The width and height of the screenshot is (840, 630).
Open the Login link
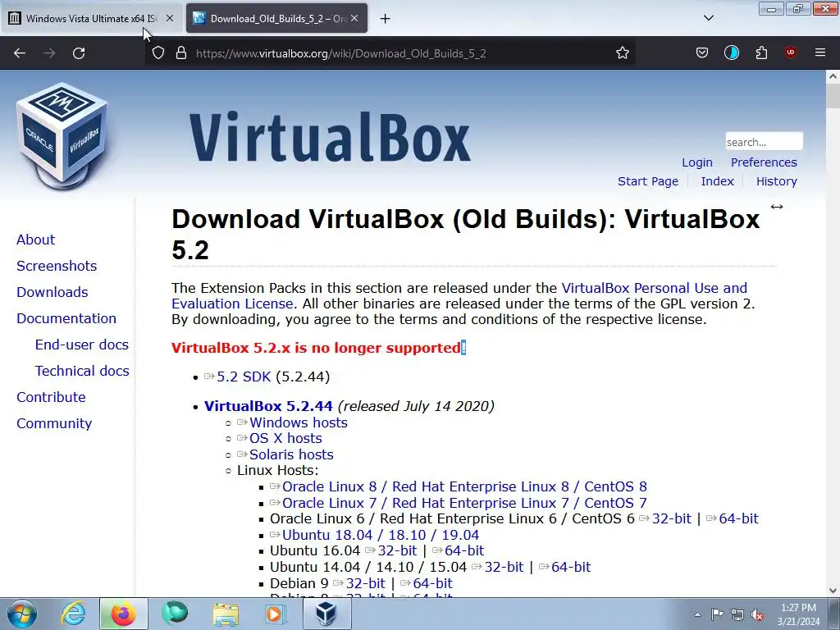[x=697, y=162]
